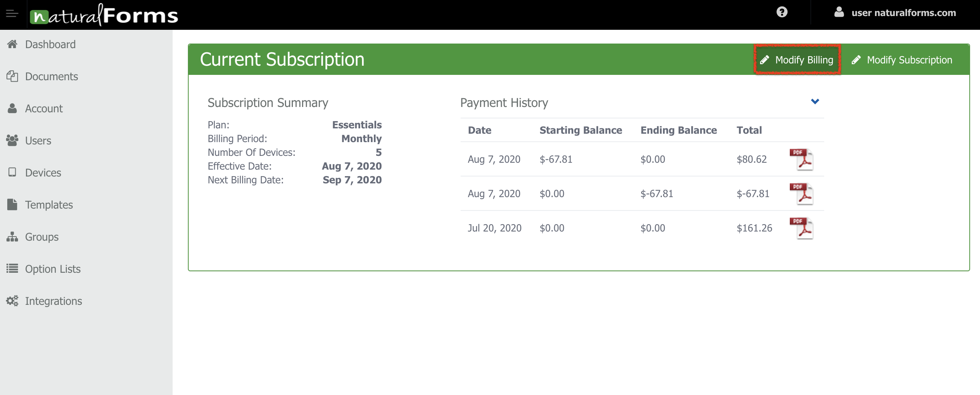
Task: Click the $80.62 total amount
Action: [752, 159]
